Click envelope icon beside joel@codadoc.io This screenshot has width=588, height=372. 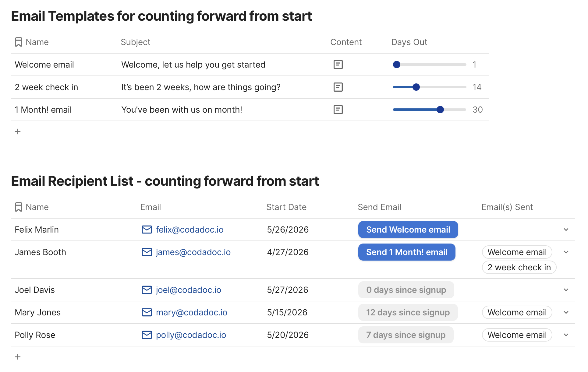147,290
